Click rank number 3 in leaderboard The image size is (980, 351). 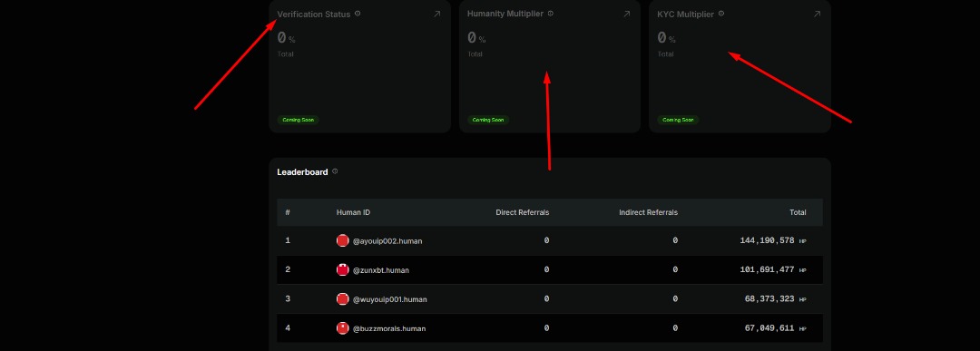[x=288, y=299]
